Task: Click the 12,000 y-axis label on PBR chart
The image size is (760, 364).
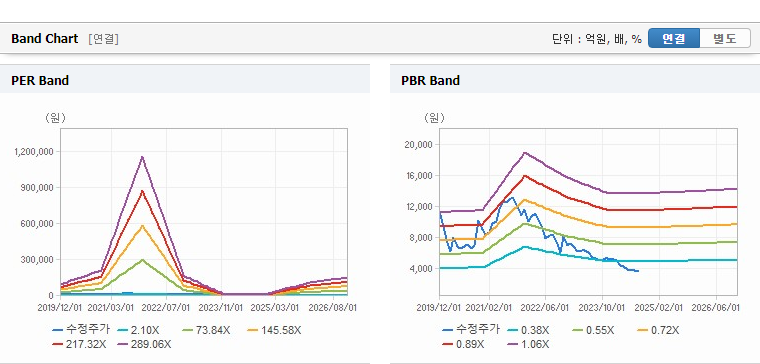Action: point(419,206)
